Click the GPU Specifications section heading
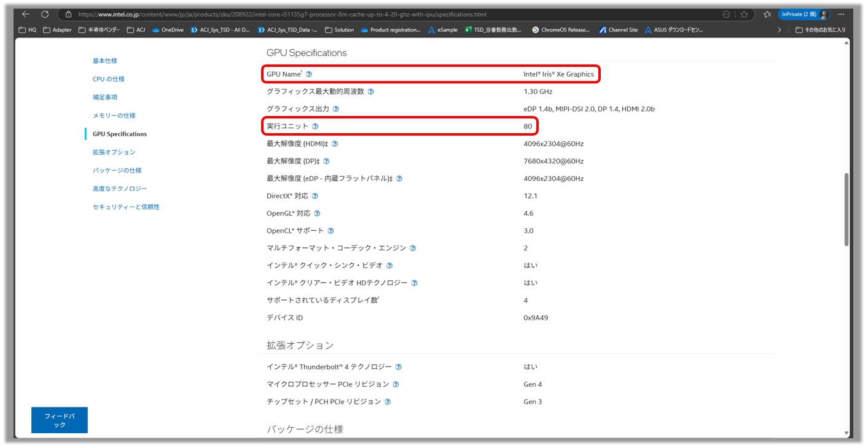868x448 pixels. tap(307, 53)
